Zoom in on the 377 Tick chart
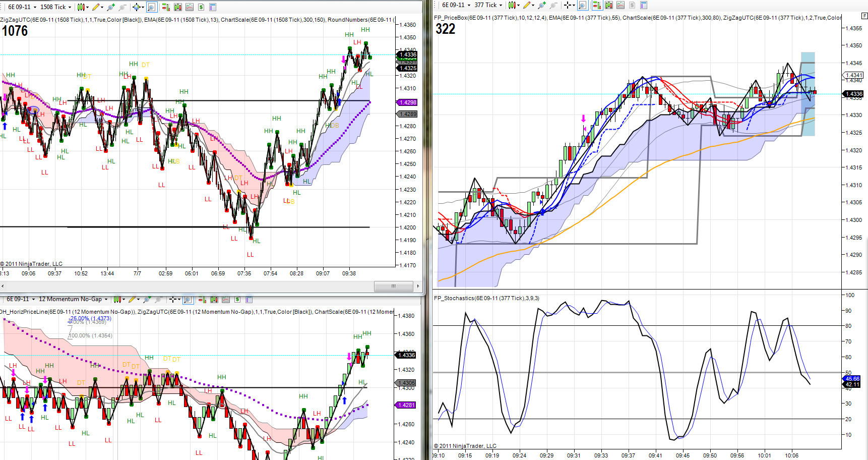Viewport: 868px width, 460px height. [x=542, y=5]
